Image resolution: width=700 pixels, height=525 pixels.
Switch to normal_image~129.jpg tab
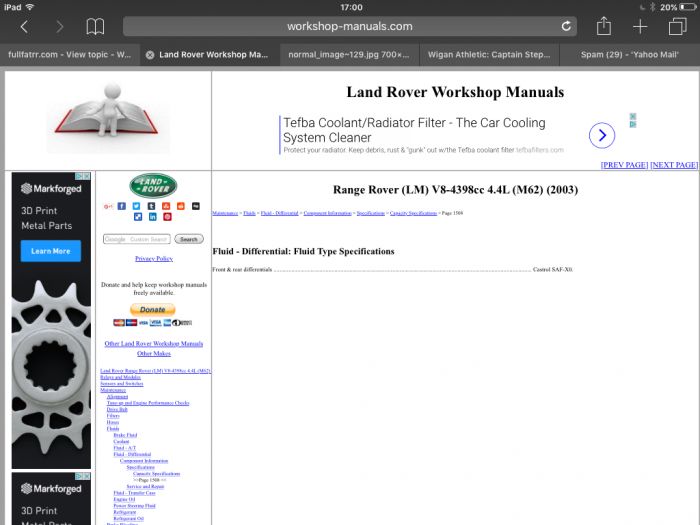pos(349,55)
